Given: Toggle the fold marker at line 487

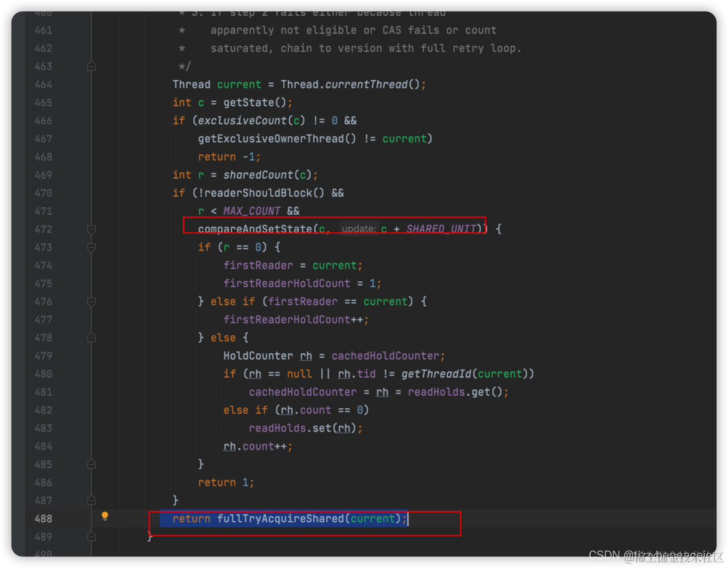Looking at the screenshot, I should (92, 500).
